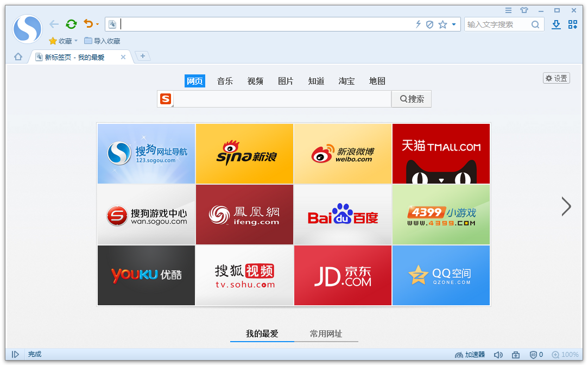Click 导入收藏 to import favorites
This screenshot has width=588, height=365.
coord(103,41)
